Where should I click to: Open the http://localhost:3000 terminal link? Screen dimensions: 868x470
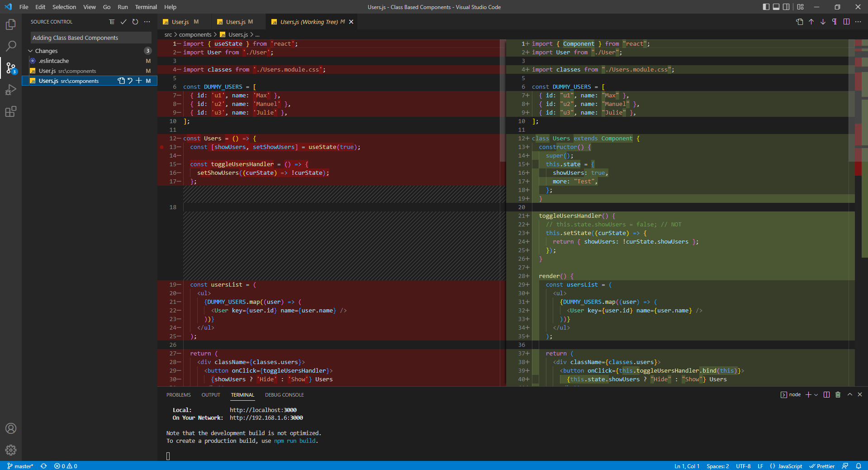point(263,410)
